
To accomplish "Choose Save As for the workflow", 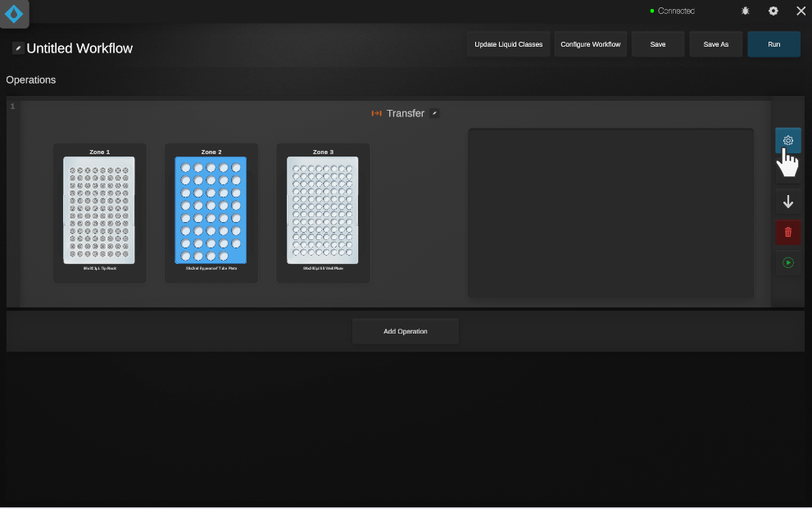I will pos(715,44).
